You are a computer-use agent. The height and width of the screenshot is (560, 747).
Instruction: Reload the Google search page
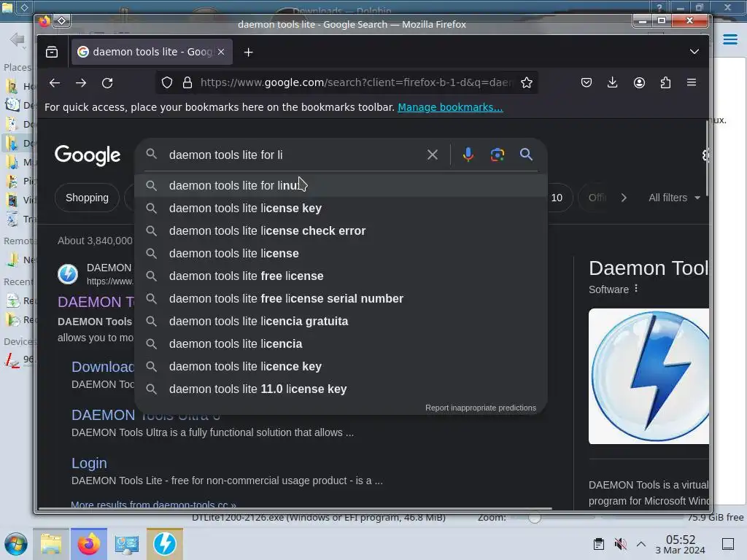[107, 83]
